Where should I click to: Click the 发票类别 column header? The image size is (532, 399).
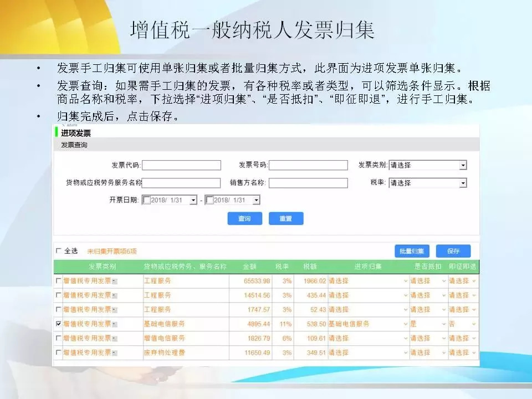coord(102,267)
